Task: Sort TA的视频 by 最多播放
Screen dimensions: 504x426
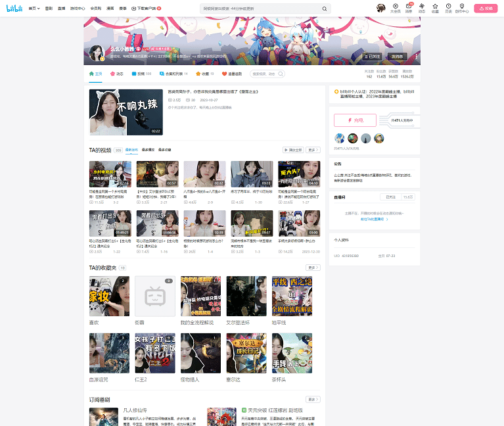Action: tap(149, 150)
